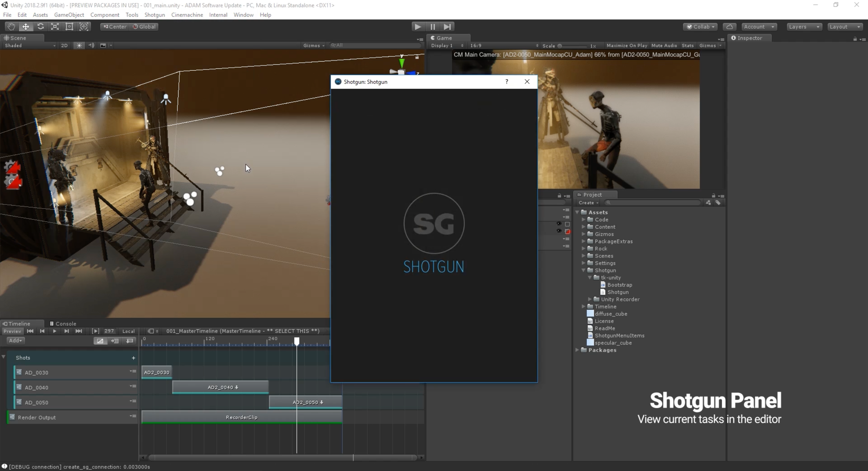Select the Rect transform tool

(x=69, y=27)
